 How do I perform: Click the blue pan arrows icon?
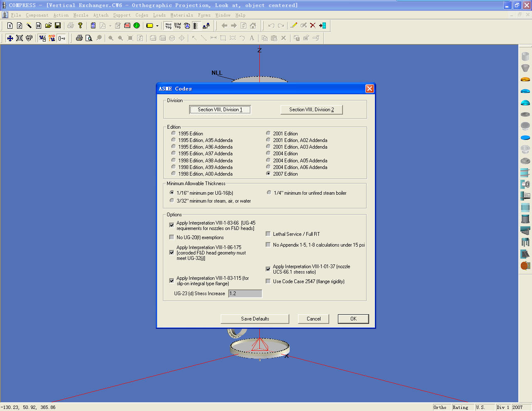[10, 38]
